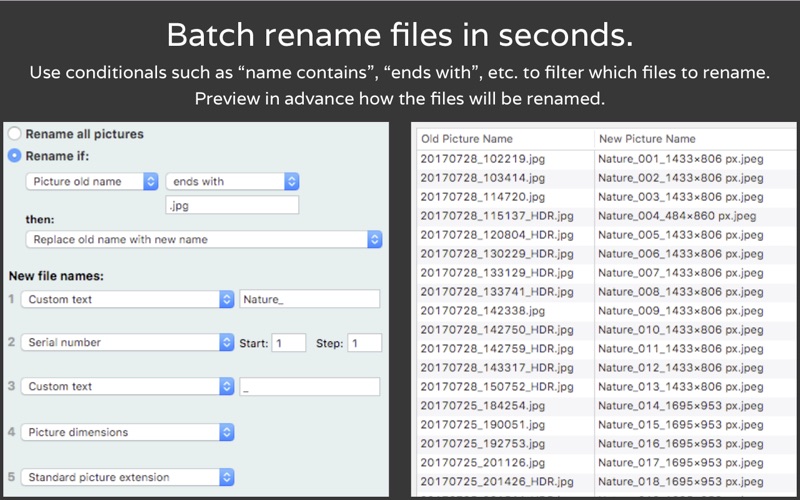This screenshot has height=500, width=800.
Task: Select the Rename all pictures radio button
Action: coord(14,134)
